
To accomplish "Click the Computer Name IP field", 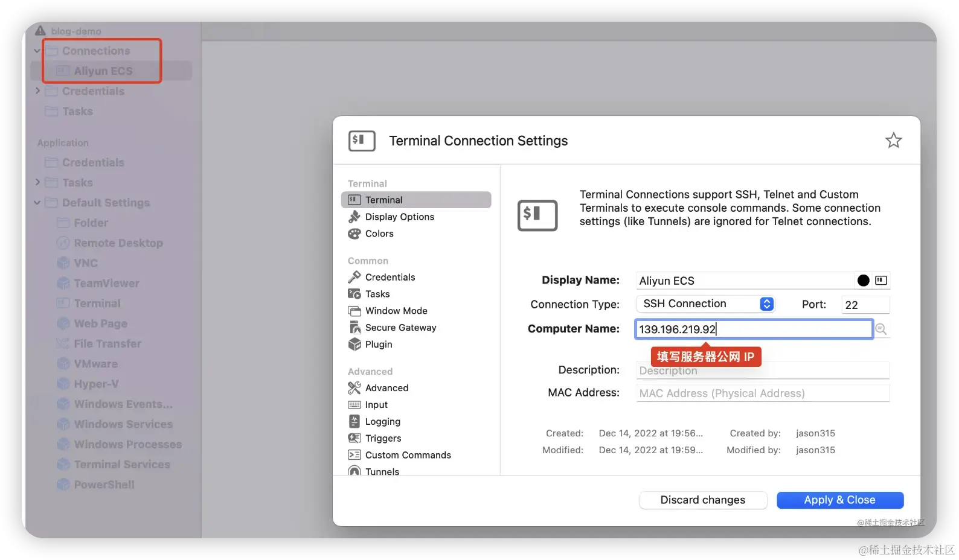I will (754, 329).
